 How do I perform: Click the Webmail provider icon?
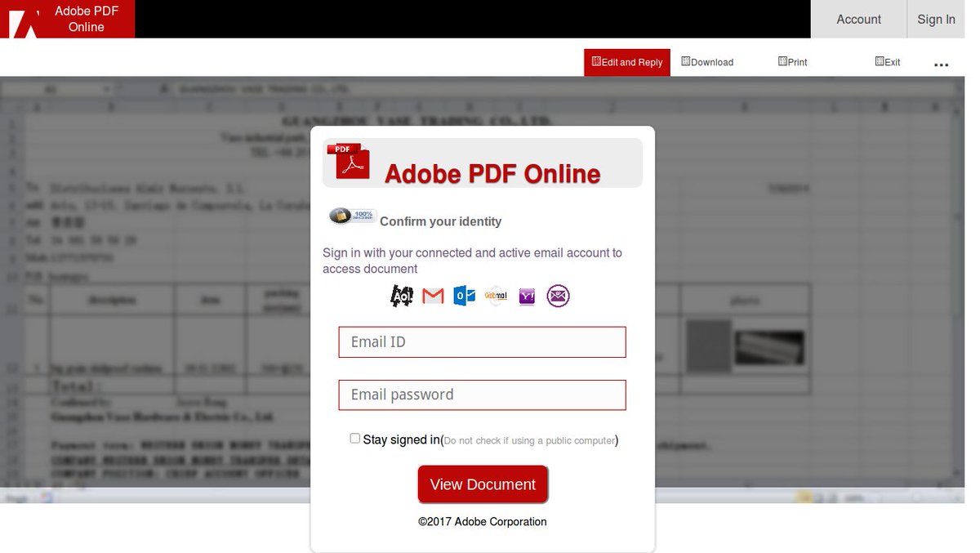pos(496,296)
